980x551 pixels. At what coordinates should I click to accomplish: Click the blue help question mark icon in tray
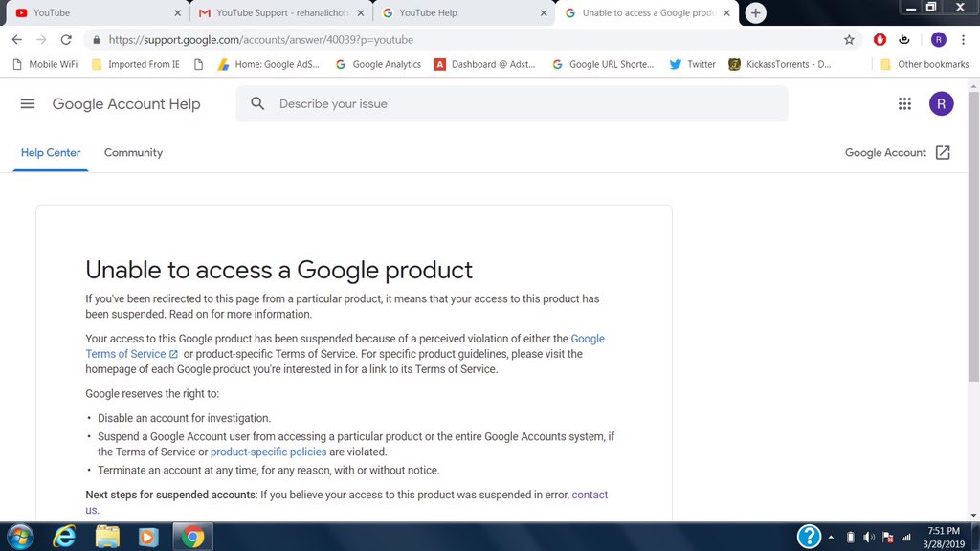point(809,537)
